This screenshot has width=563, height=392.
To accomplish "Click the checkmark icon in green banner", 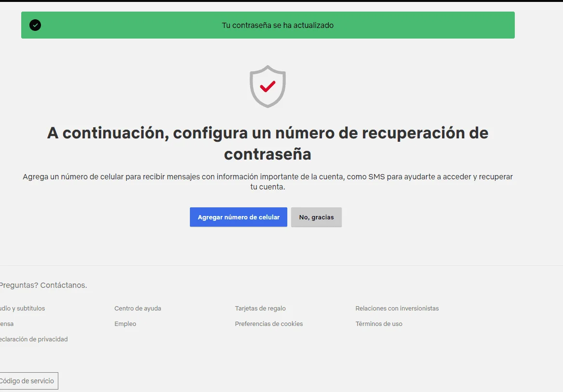I will pos(35,25).
